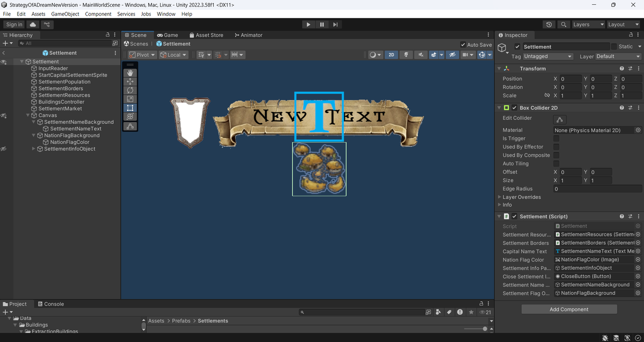Toggle scene audio mute button
644x342 pixels.
tap(420, 55)
